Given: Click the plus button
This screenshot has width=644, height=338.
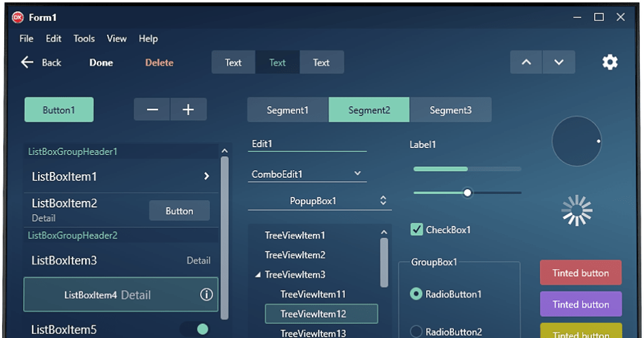Looking at the screenshot, I should (x=189, y=110).
